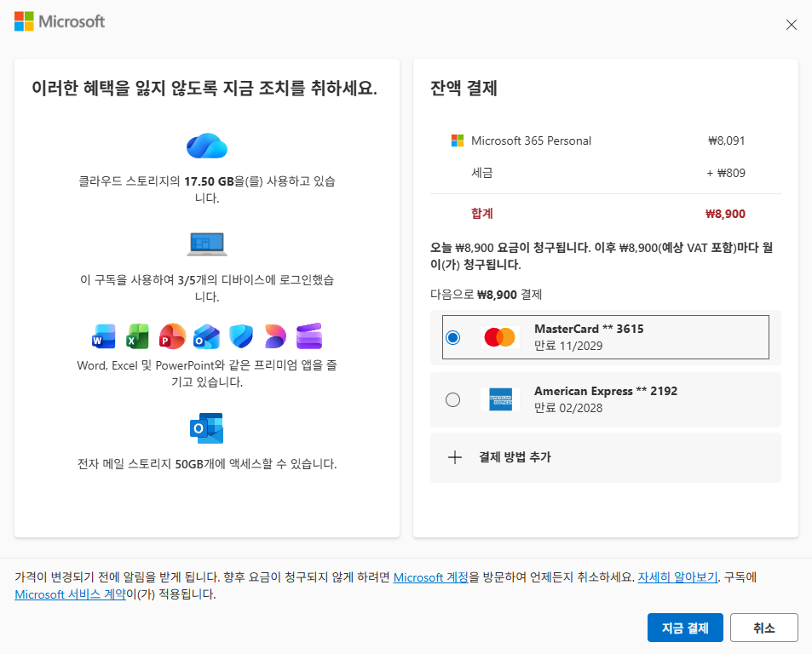This screenshot has width=812, height=654.
Task: Click the Microsoft logo at top left
Action: click(x=60, y=22)
